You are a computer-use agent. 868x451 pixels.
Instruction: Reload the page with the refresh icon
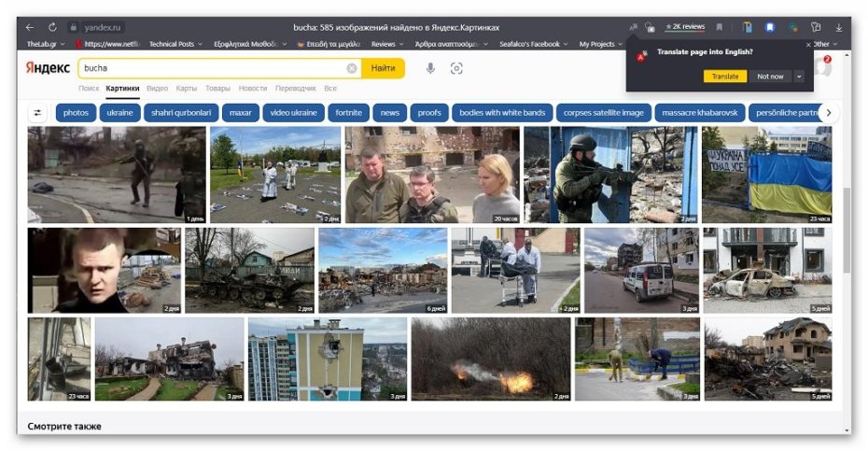click(52, 27)
